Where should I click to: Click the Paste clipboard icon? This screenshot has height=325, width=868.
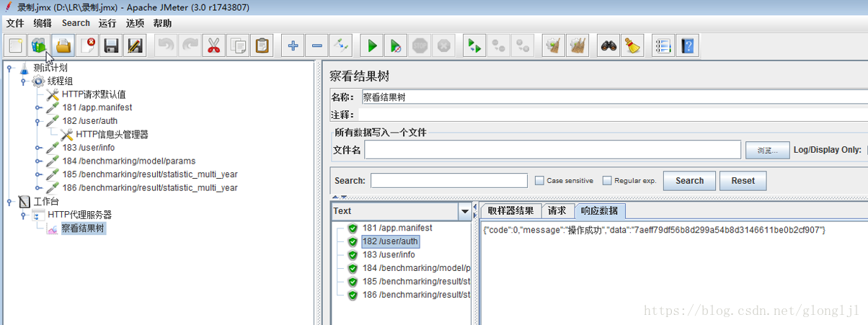(262, 46)
